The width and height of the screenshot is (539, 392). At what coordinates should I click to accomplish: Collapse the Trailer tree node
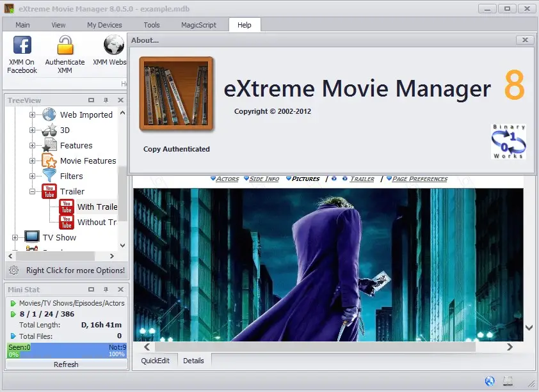pyautogui.click(x=32, y=192)
